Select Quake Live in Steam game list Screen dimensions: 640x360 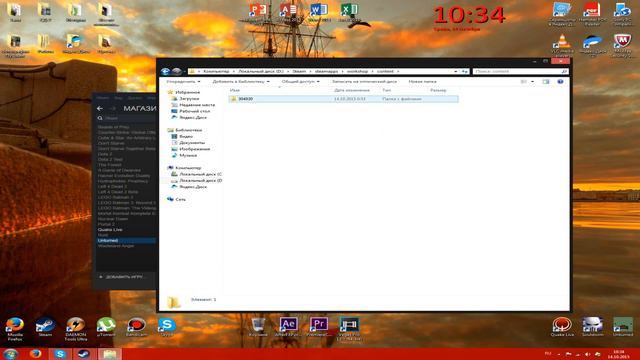coord(110,230)
